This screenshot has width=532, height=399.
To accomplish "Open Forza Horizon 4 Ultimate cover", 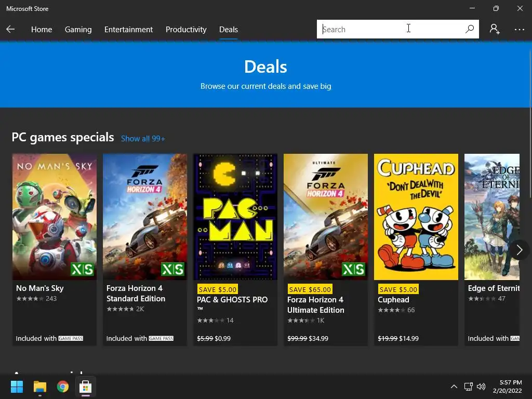I will click(326, 217).
